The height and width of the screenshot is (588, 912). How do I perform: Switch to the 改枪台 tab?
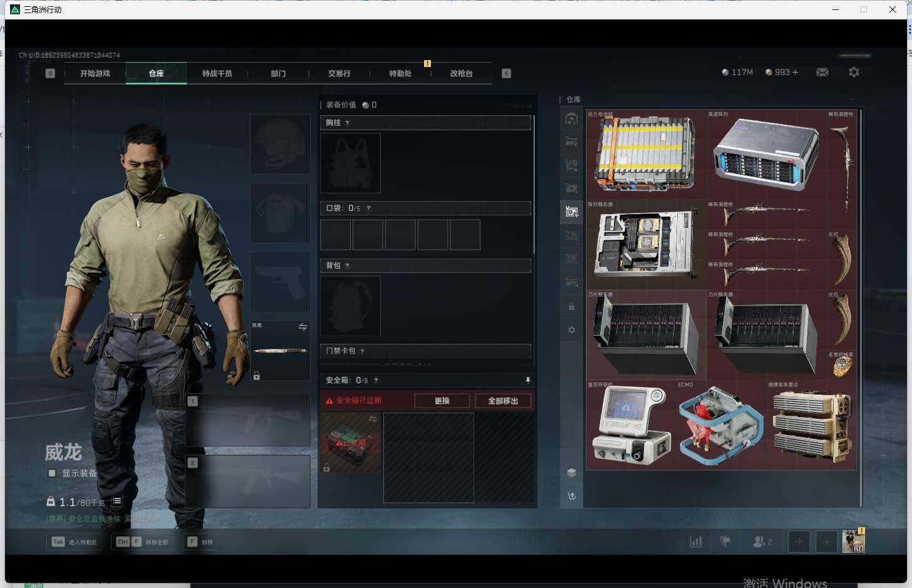[x=461, y=73]
